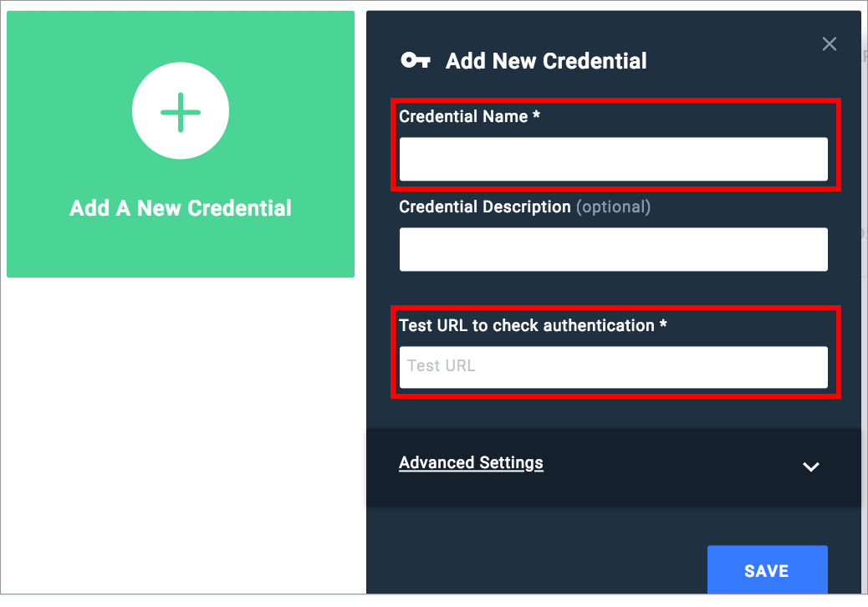Focus the Credential Name input field
The height and width of the screenshot is (607, 868).
[613, 160]
